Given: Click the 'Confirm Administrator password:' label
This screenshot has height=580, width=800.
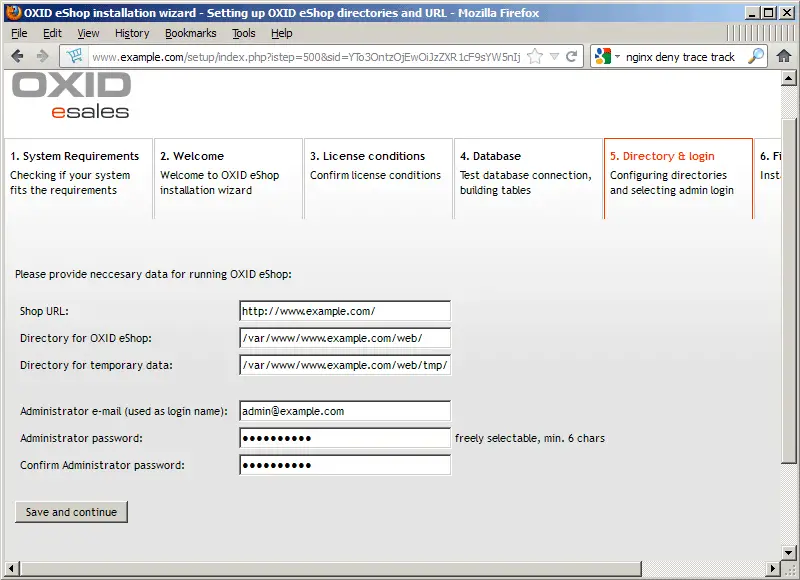Looking at the screenshot, I should (x=102, y=465).
